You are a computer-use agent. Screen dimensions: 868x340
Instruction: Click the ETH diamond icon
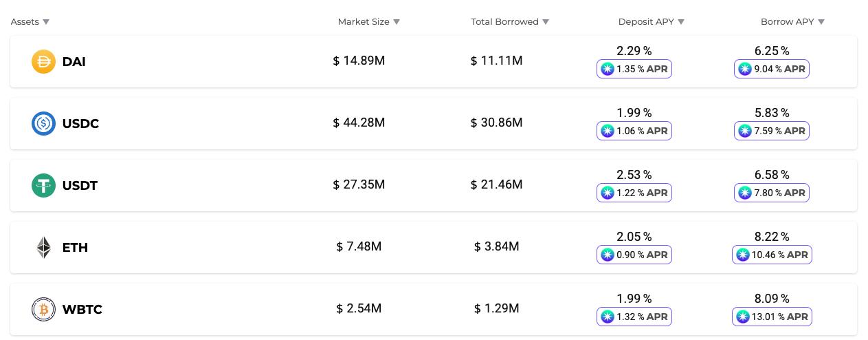click(x=43, y=248)
